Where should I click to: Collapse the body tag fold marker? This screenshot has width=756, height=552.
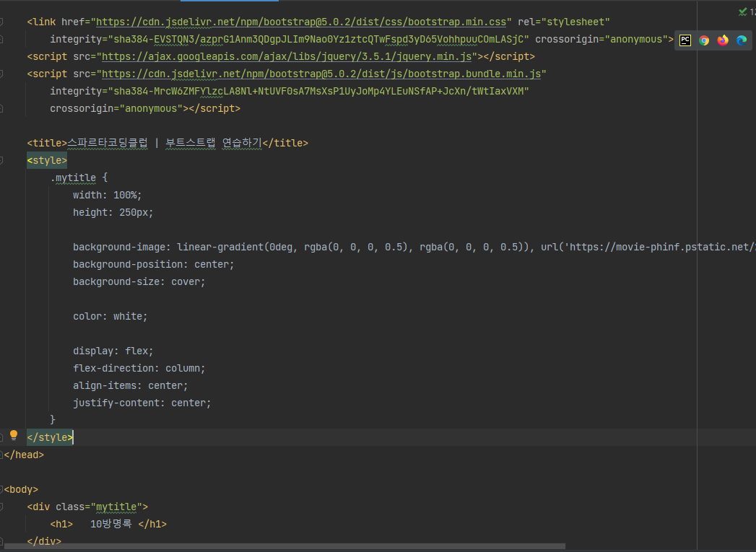pyautogui.click(x=1, y=489)
